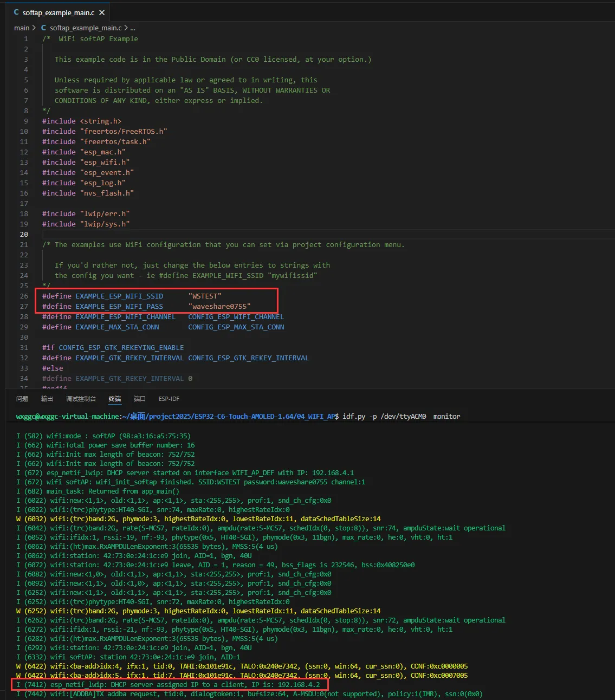Open the 'main' folder breadcrumb
The height and width of the screenshot is (700, 615).
click(x=22, y=28)
